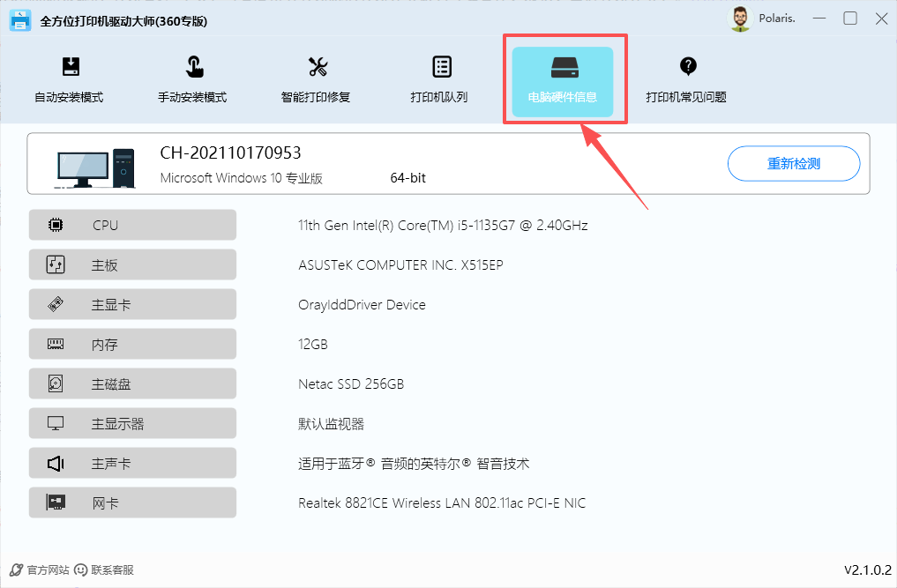This screenshot has width=897, height=588.
Task: Select the 主板 (motherboard) sidebar entry
Action: (x=132, y=264)
